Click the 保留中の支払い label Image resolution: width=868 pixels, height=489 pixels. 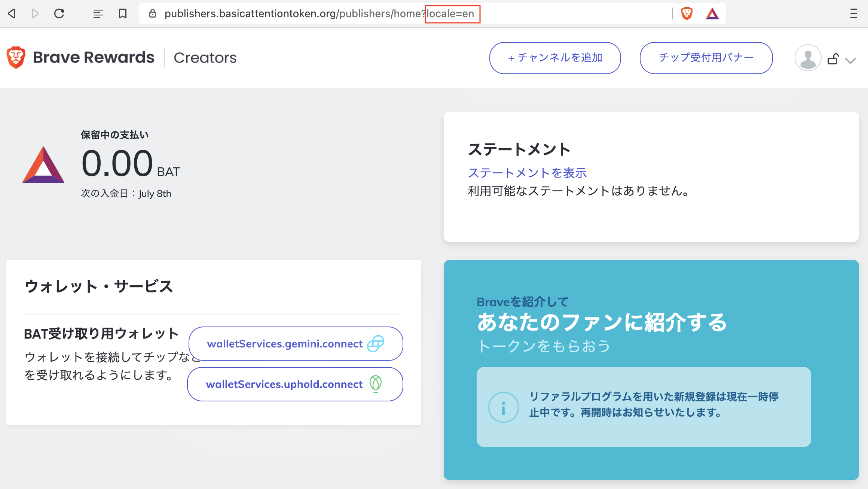[x=115, y=135]
